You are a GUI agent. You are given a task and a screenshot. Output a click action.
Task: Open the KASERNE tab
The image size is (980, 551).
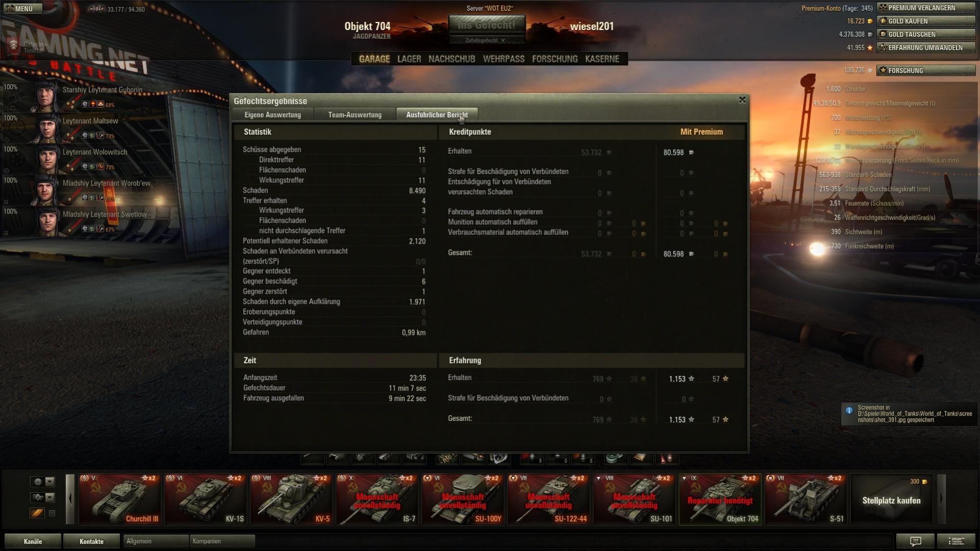click(x=602, y=59)
